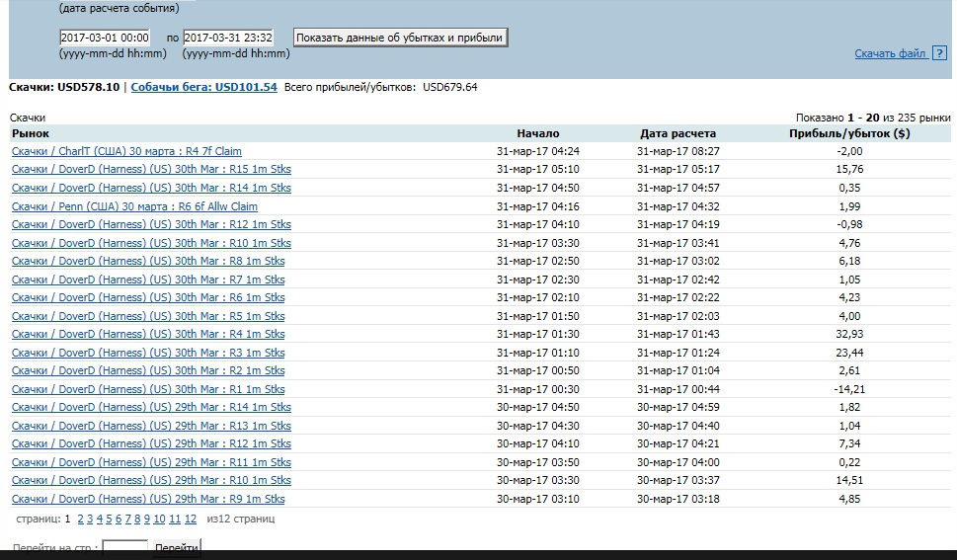Click start time 30-мар-17 03:10
The image size is (957, 560).
tap(537, 499)
